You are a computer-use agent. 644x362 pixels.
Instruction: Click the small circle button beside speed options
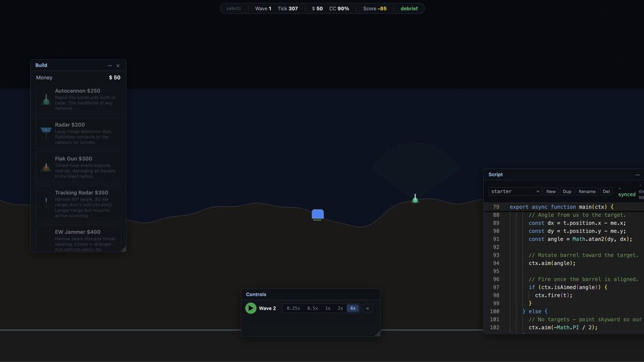pos(368,308)
